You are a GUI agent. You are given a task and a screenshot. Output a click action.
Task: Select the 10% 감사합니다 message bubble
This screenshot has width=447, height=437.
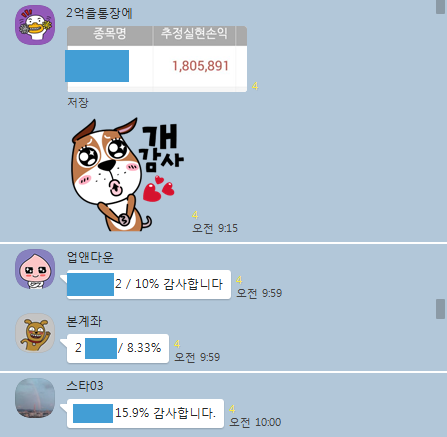pyautogui.click(x=149, y=284)
